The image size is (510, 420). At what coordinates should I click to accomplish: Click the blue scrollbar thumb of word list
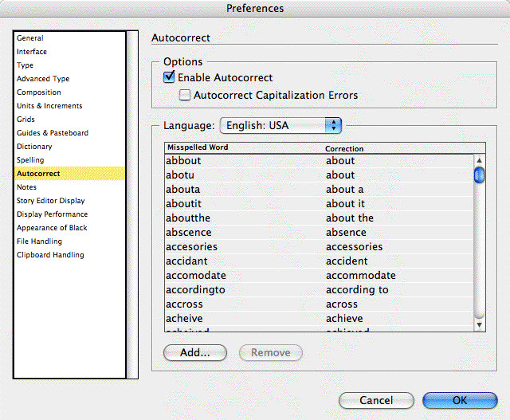[x=479, y=175]
